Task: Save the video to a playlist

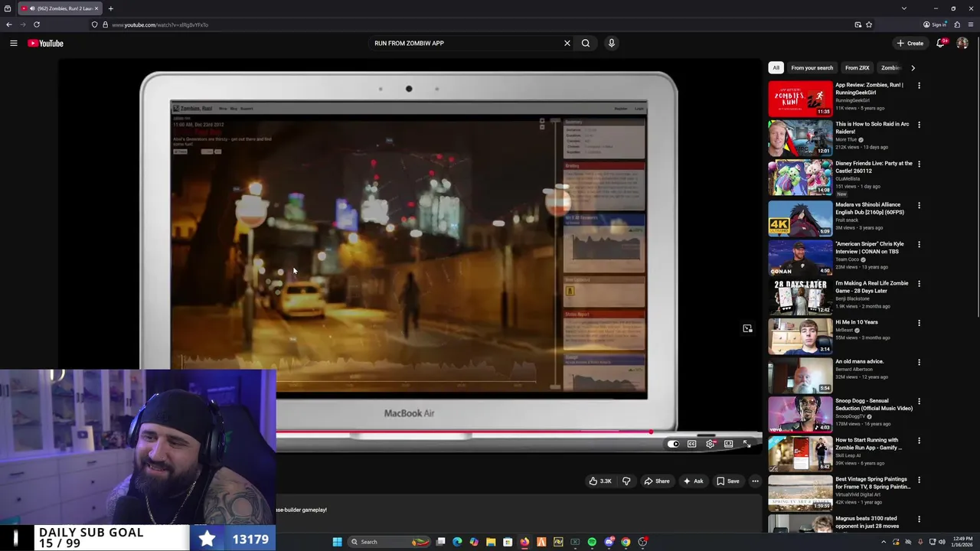Action: (x=727, y=481)
